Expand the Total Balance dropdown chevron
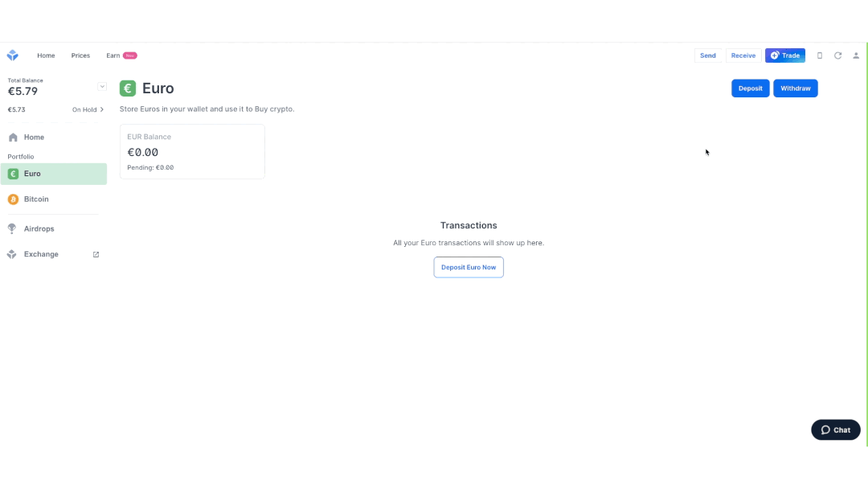868x489 pixels. coord(102,85)
